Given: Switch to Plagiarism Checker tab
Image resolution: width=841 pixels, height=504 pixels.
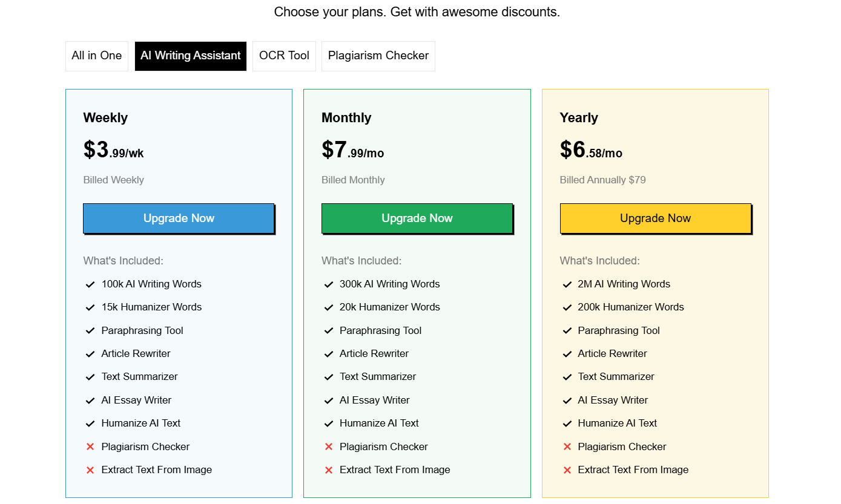Looking at the screenshot, I should click(378, 56).
